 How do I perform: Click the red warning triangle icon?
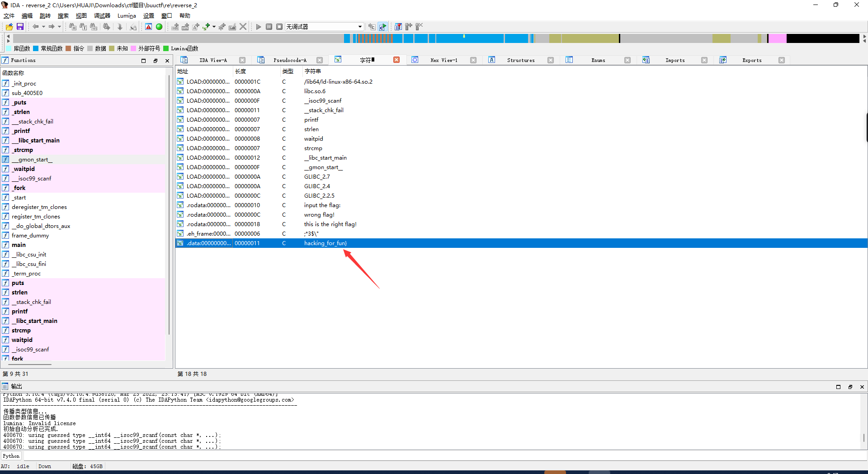coord(148,27)
